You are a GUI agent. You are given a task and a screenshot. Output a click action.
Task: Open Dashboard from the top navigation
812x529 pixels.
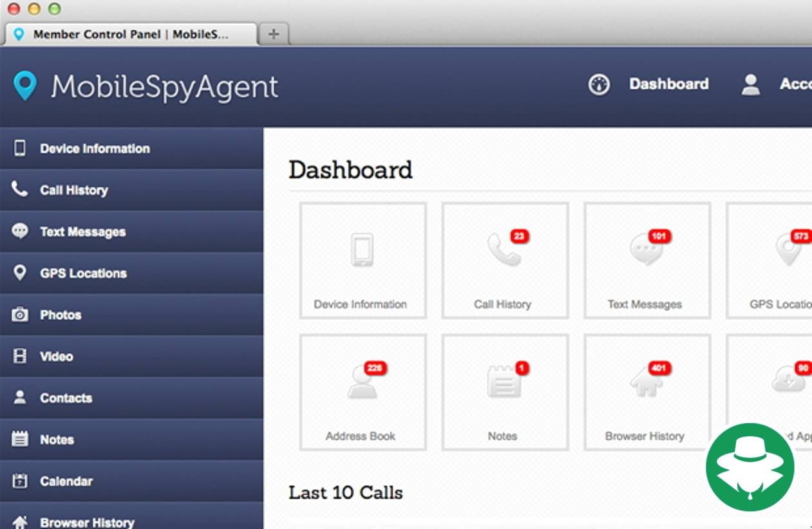(x=669, y=84)
